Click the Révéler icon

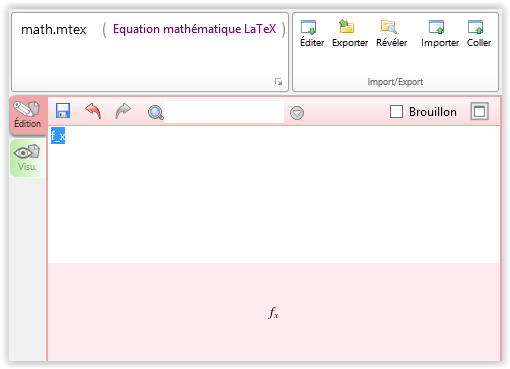[389, 27]
